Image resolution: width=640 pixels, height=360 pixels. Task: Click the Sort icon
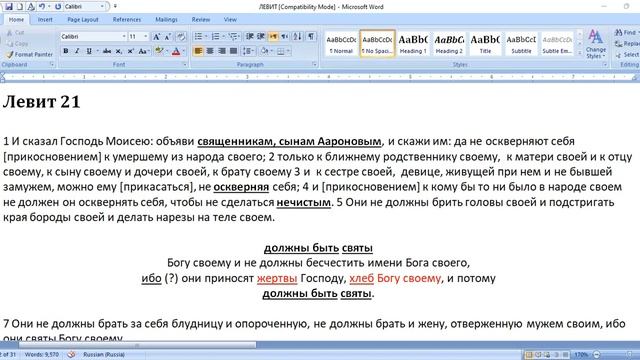pyautogui.click(x=298, y=37)
